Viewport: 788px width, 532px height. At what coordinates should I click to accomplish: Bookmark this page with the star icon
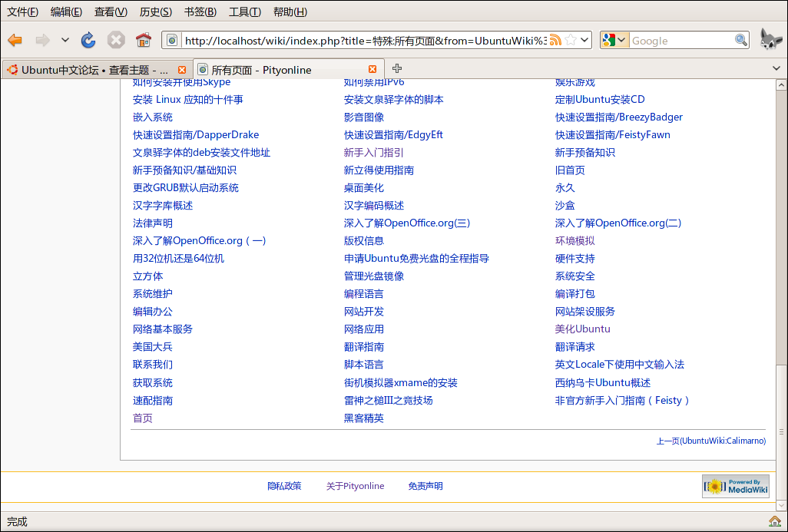pos(571,40)
